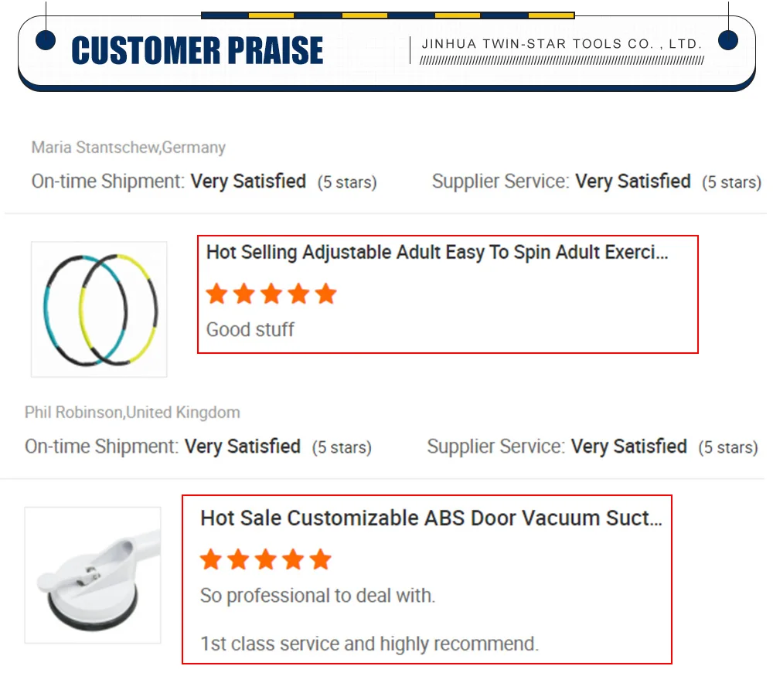This screenshot has height=700, width=773.
Task: Click the first star of the ABS Door rating
Action: click(x=211, y=559)
